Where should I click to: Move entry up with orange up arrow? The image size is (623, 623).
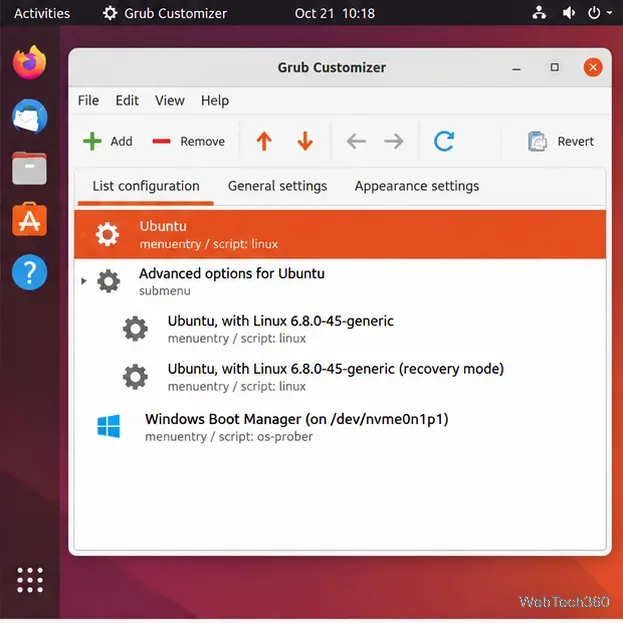(x=264, y=141)
